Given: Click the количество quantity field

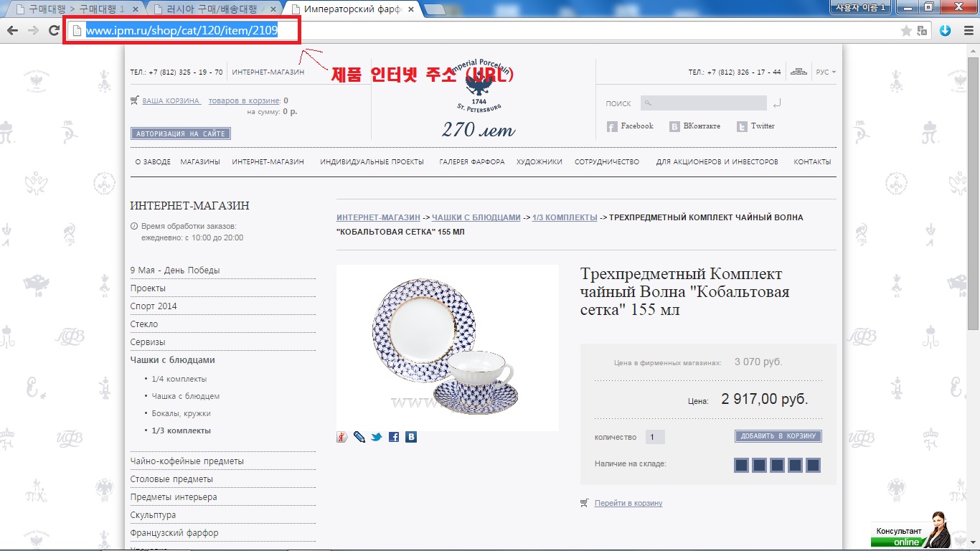Looking at the screenshot, I should click(x=655, y=437).
